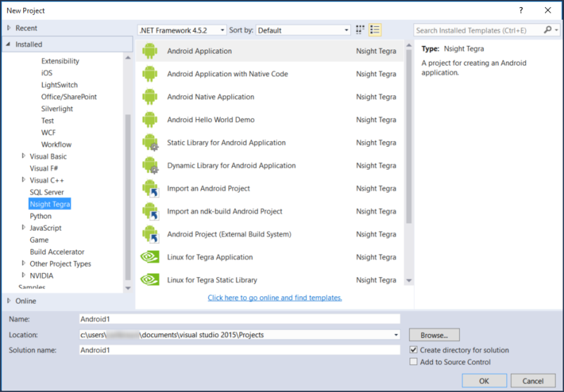Follow link to find templates online
The height and width of the screenshot is (392, 564).
(275, 298)
